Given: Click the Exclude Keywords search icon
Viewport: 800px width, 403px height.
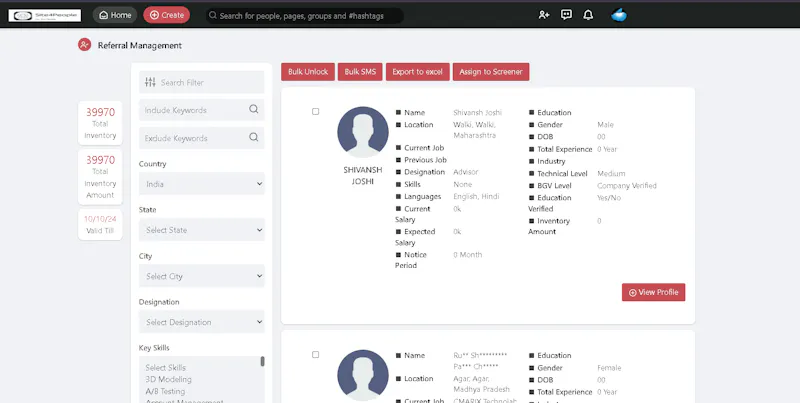Looking at the screenshot, I should [x=254, y=137].
